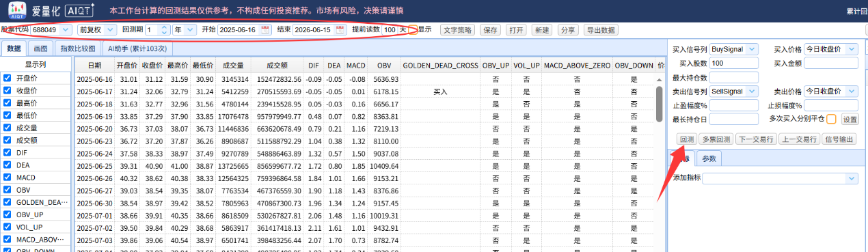
Task: Click the 成交额 column header
Action: [277, 65]
